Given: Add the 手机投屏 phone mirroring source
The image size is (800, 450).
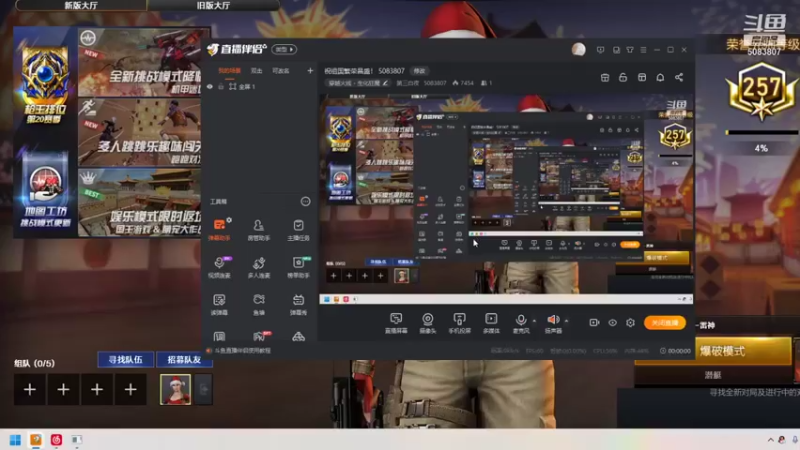Looking at the screenshot, I should coord(459,323).
